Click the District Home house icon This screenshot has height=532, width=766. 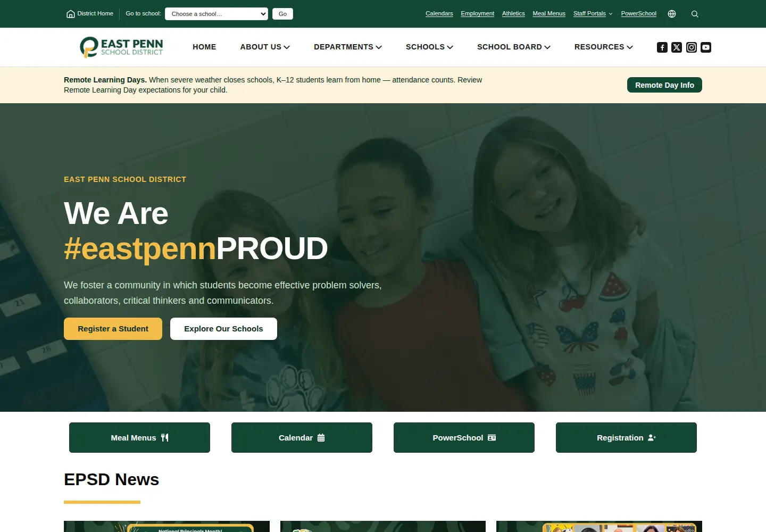70,14
